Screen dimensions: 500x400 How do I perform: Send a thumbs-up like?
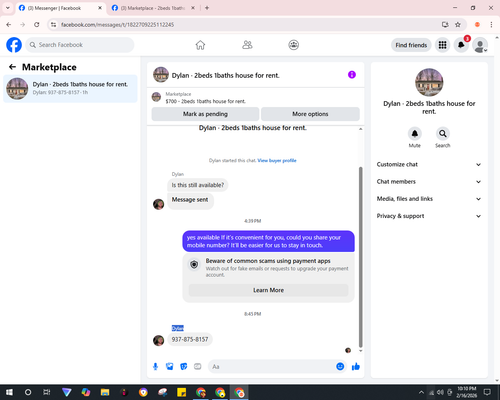click(x=356, y=367)
